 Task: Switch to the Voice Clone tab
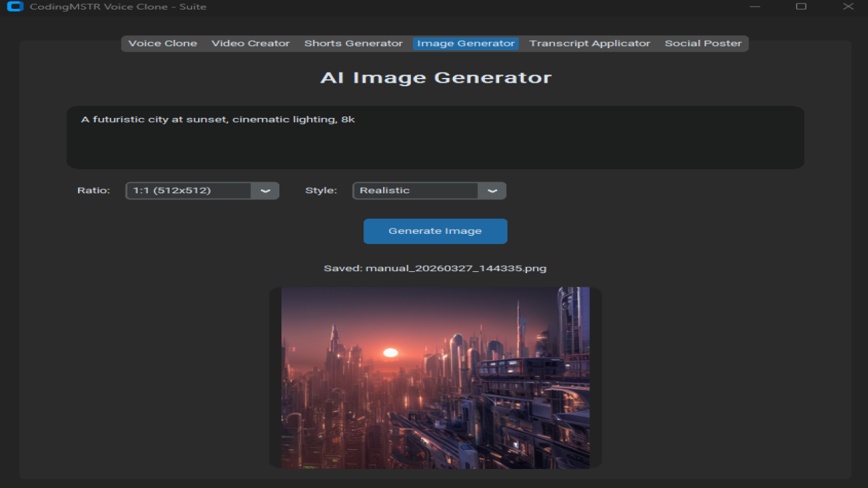click(163, 43)
